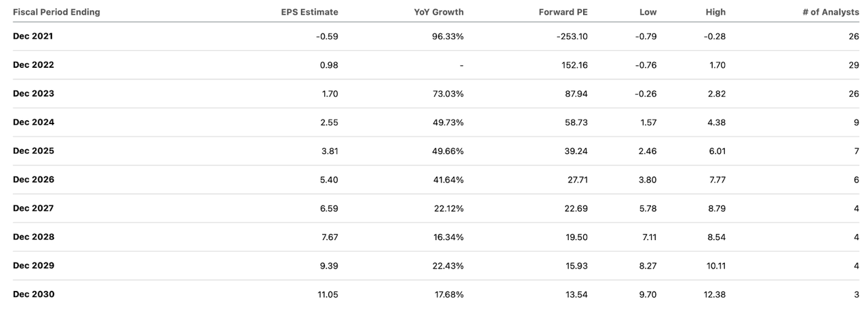Click the Dec 2025 row label
Screen dimensions: 868x316
click(33, 151)
